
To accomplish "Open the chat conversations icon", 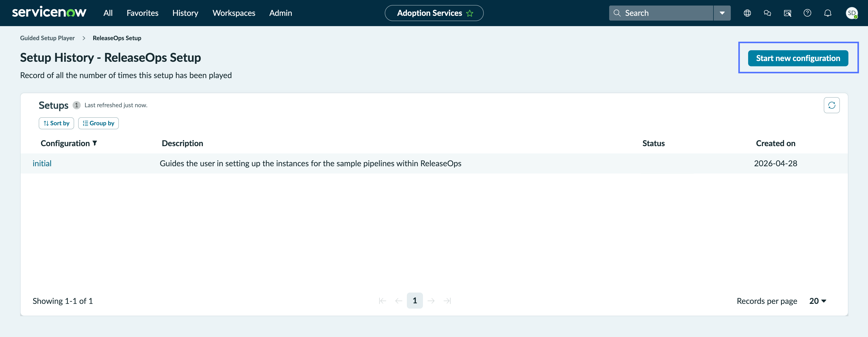I will [767, 13].
